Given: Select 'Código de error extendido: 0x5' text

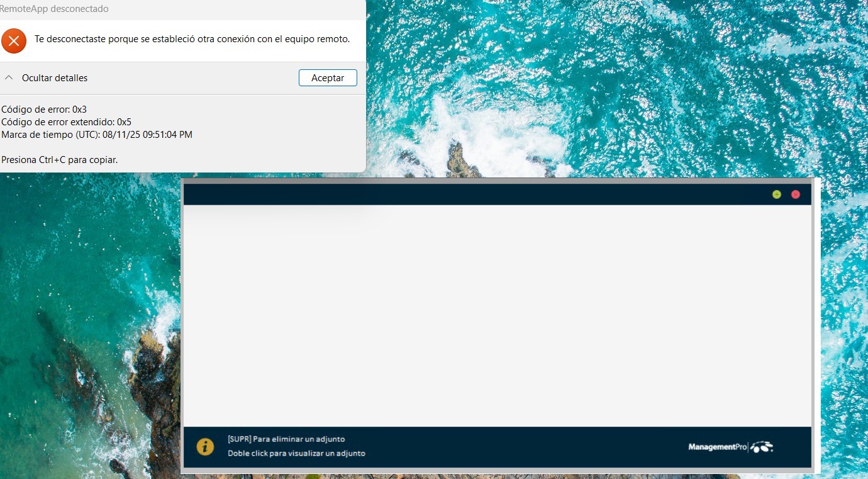Looking at the screenshot, I should point(66,122).
